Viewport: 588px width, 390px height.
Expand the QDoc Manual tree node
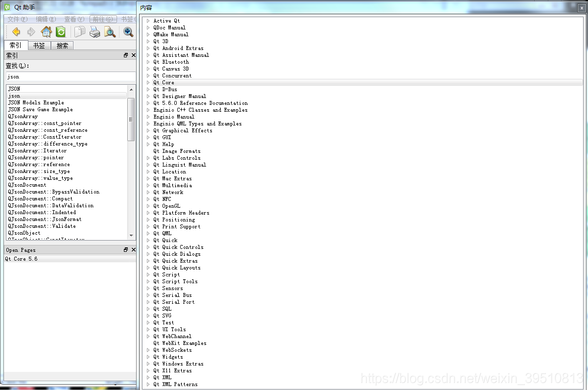pos(148,27)
